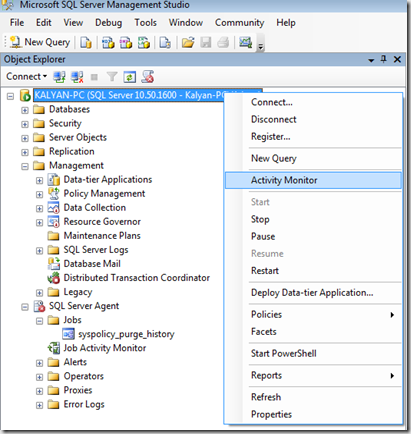Click the Save diskette icon in toolbar
411x434 pixels.
pos(206,43)
